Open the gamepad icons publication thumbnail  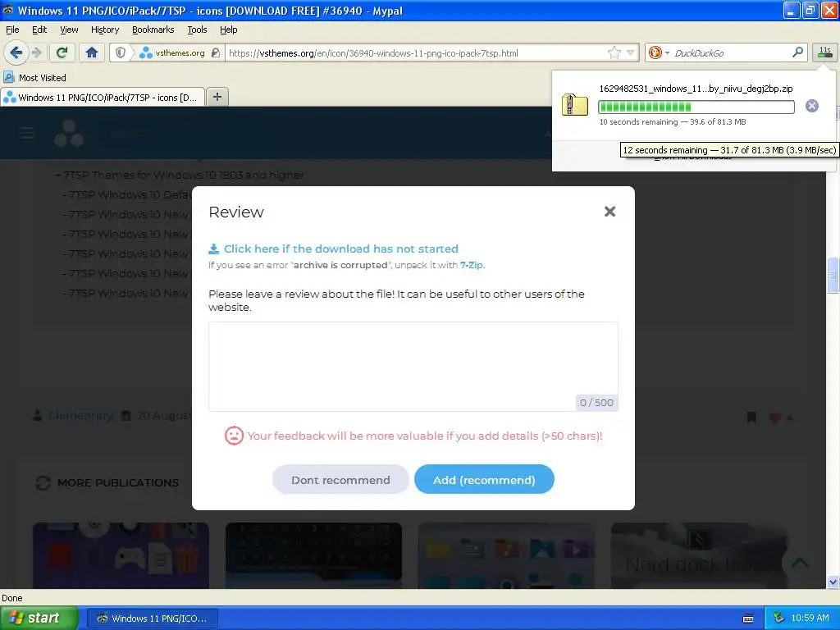click(121, 555)
